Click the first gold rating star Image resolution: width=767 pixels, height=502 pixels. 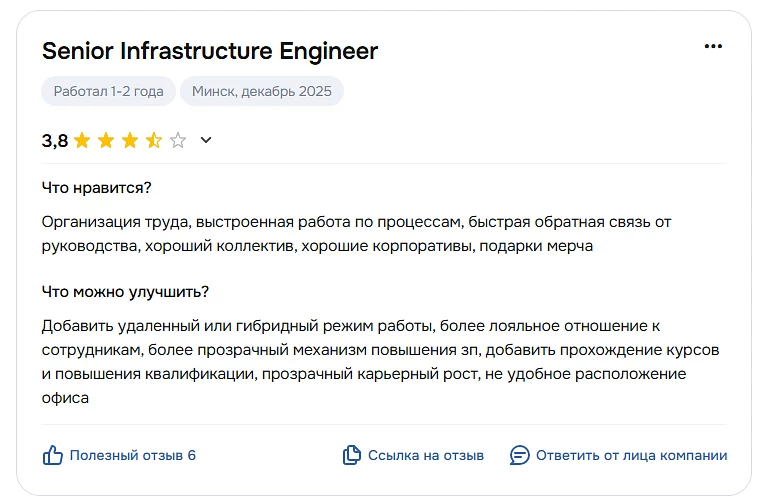coord(82,140)
